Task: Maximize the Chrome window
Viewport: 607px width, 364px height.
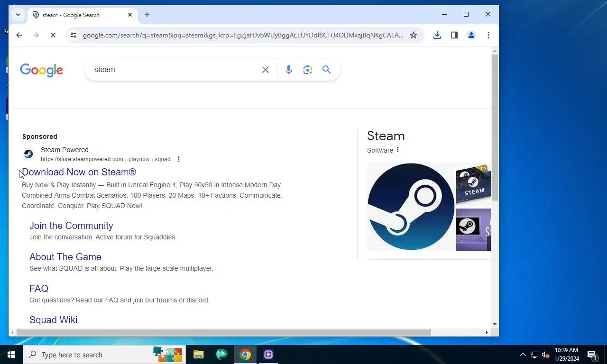Action: pos(466,15)
